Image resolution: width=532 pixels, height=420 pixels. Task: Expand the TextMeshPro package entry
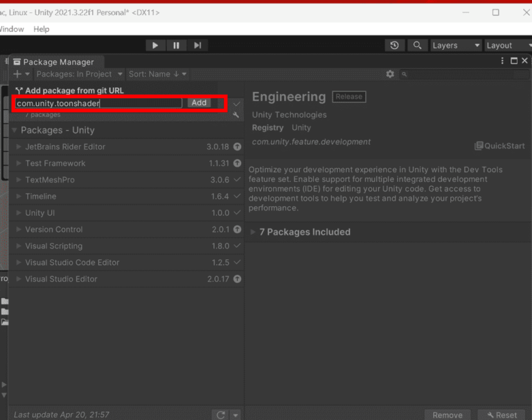pos(19,180)
